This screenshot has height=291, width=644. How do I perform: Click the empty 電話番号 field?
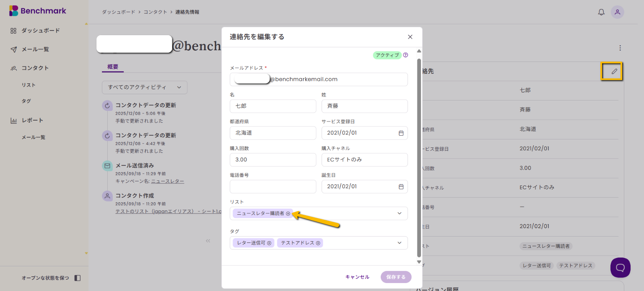[273, 187]
